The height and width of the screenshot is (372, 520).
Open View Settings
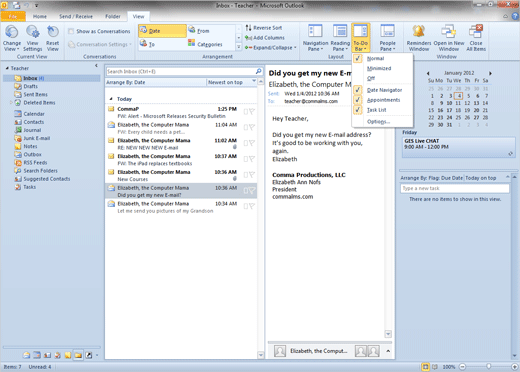32,38
